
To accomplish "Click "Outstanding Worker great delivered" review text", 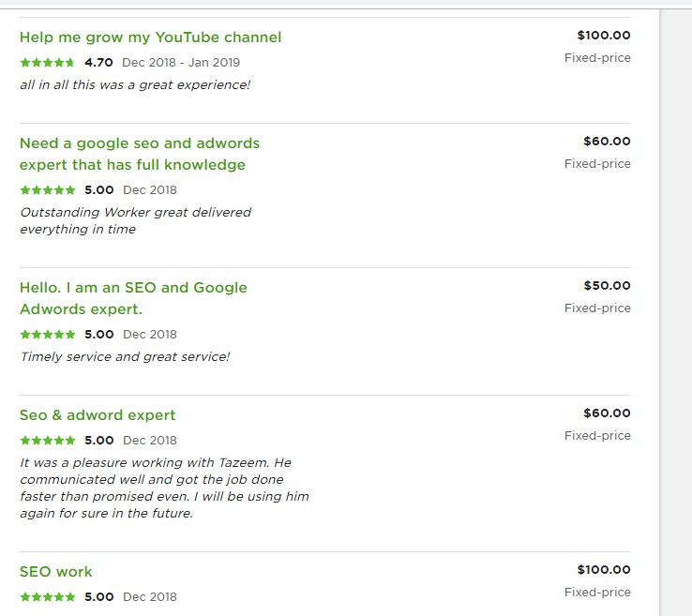I will pos(135,213).
